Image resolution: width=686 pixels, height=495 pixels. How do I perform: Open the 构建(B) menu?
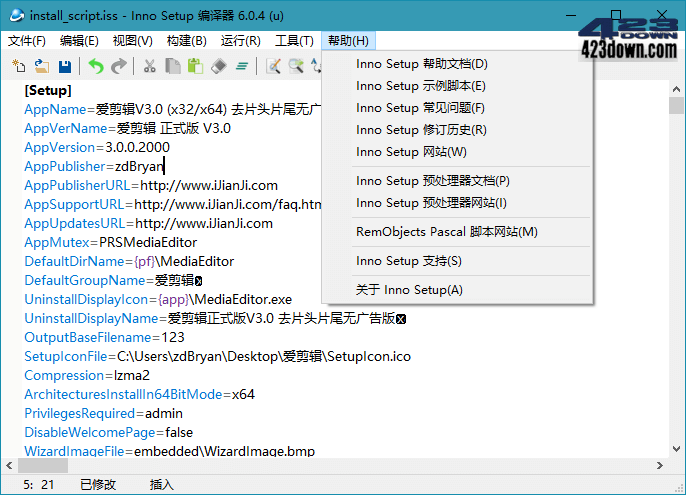(187, 41)
